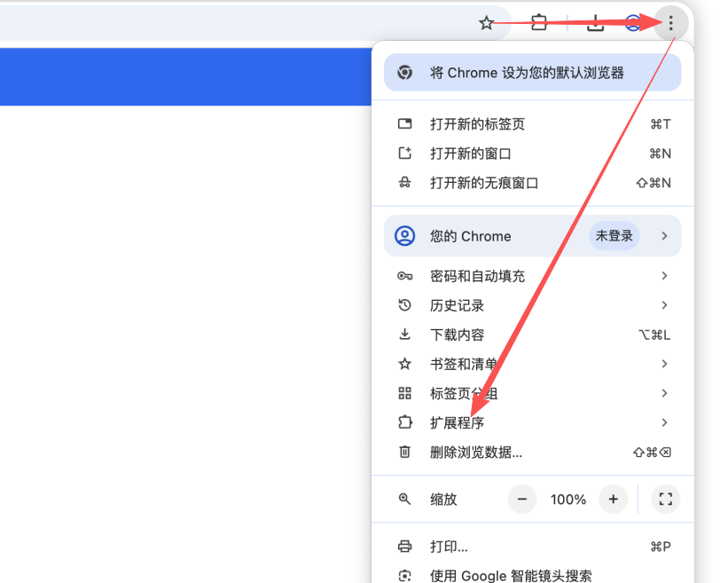Click the puzzle icon beside 扩展程序
Viewport: 728px width, 583px height.
(405, 422)
